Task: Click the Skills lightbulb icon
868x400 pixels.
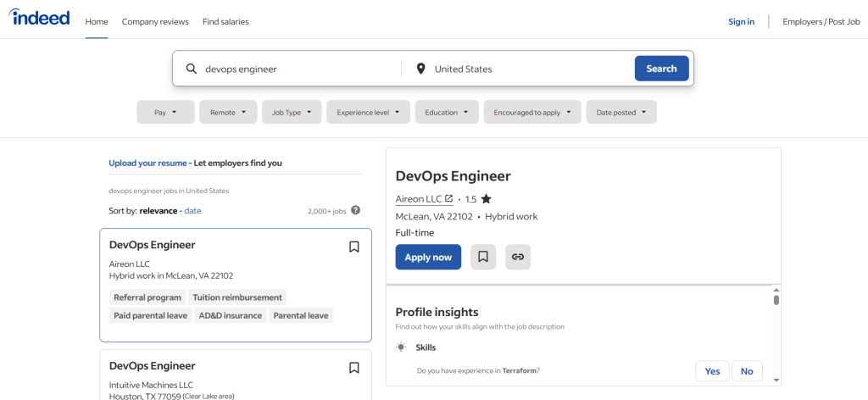Action: point(401,347)
